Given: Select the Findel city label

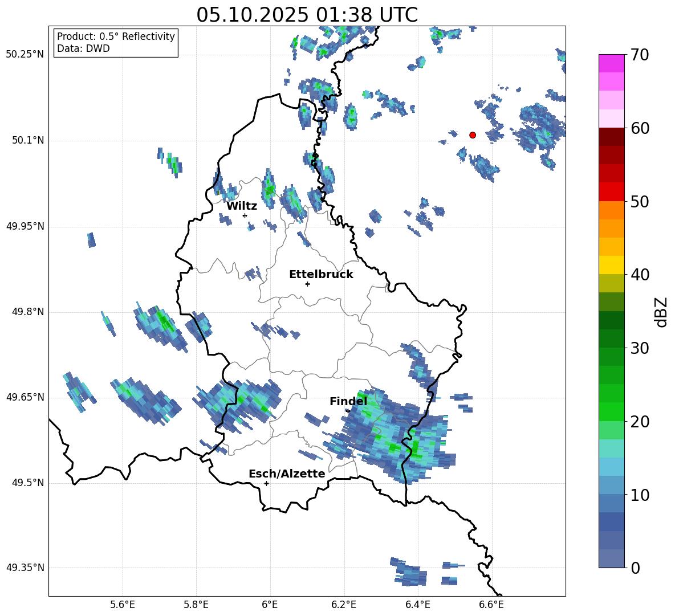Looking at the screenshot, I should pos(348,401).
